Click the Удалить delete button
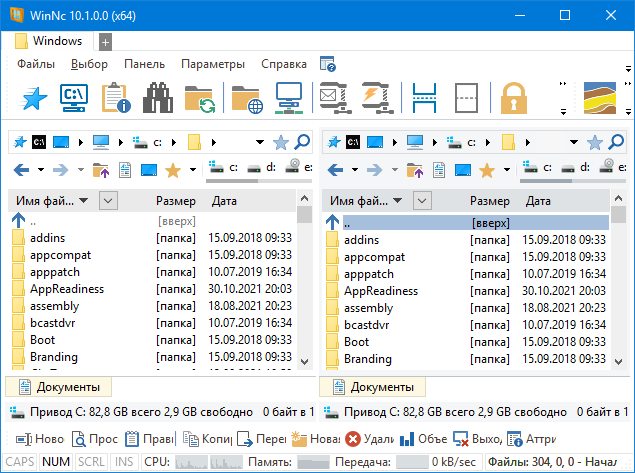 369,438
